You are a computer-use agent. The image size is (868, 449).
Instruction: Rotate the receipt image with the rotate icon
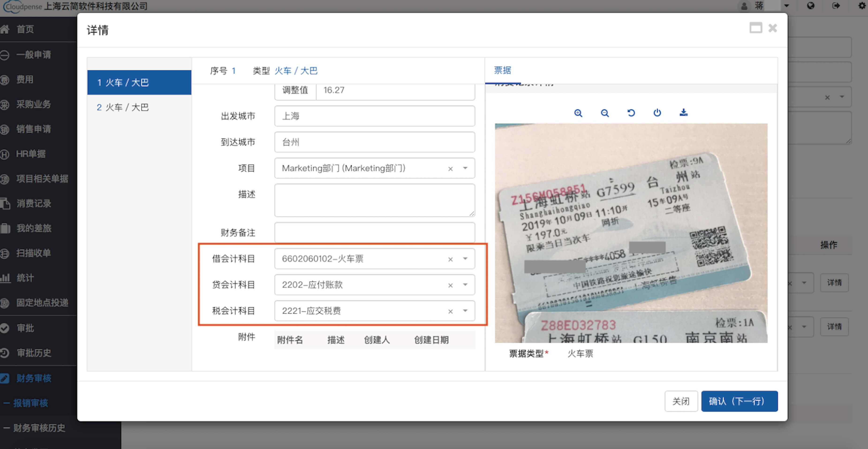click(631, 113)
